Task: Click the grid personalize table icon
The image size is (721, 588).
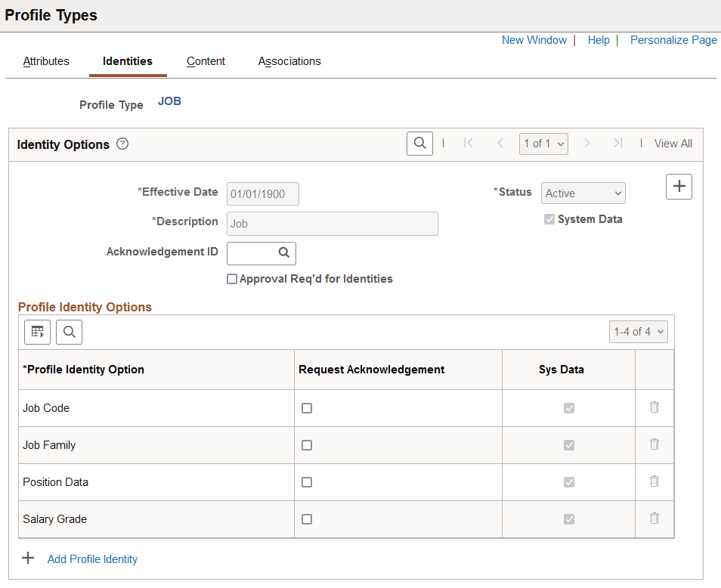Action: point(37,331)
